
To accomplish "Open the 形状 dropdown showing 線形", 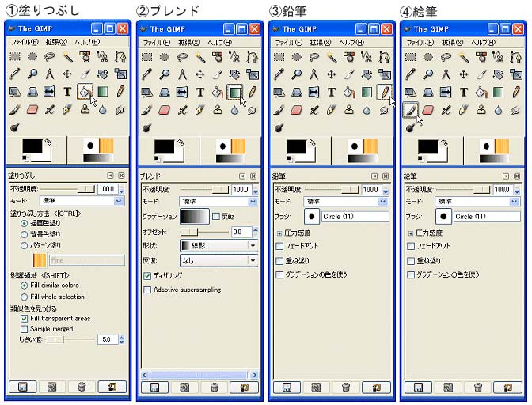I will 218,245.
